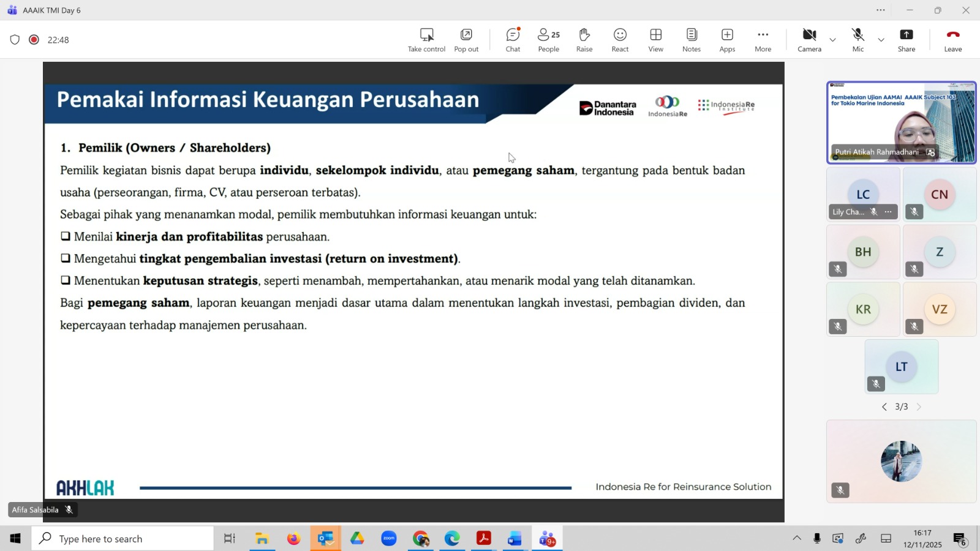This screenshot has height=551, width=980.
Task: Click Share screen icon
Action: (x=906, y=40)
